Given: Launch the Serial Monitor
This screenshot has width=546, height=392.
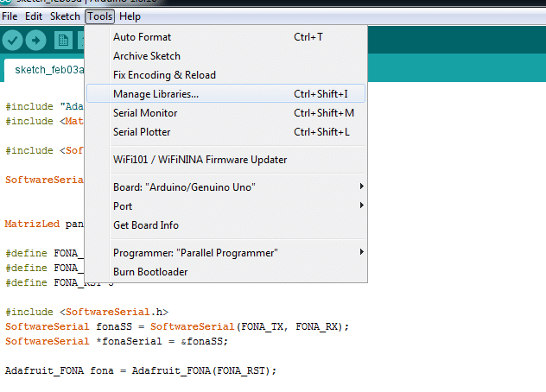Looking at the screenshot, I should point(145,113).
